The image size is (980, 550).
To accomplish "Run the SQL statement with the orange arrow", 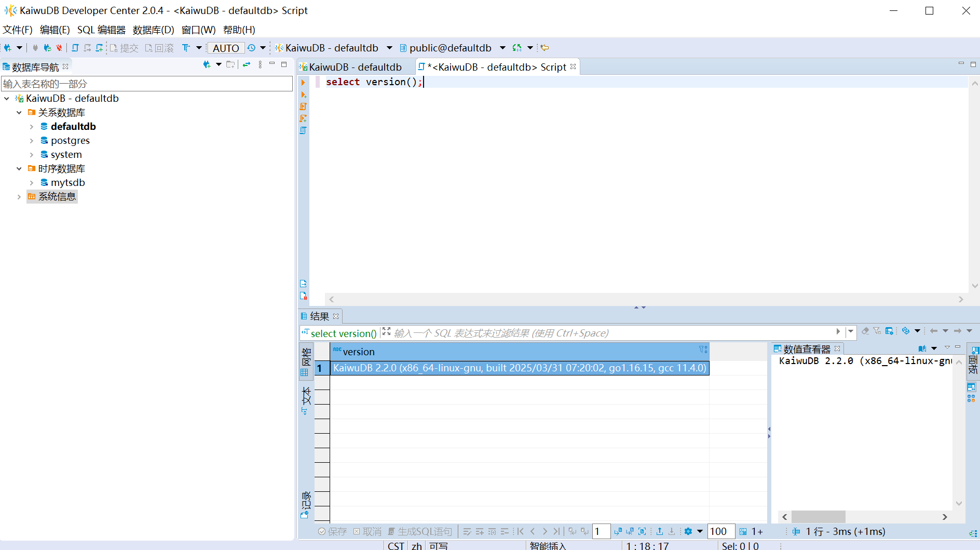I will click(x=304, y=82).
